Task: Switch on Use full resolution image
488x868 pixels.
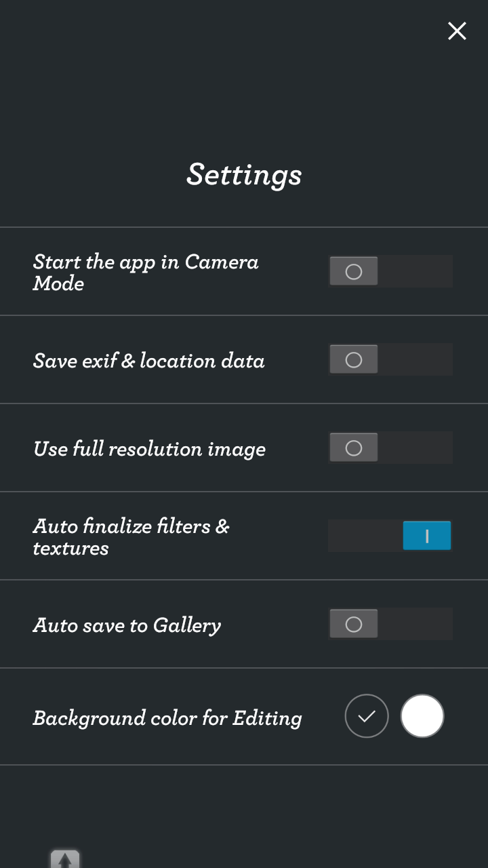Action: (x=390, y=448)
